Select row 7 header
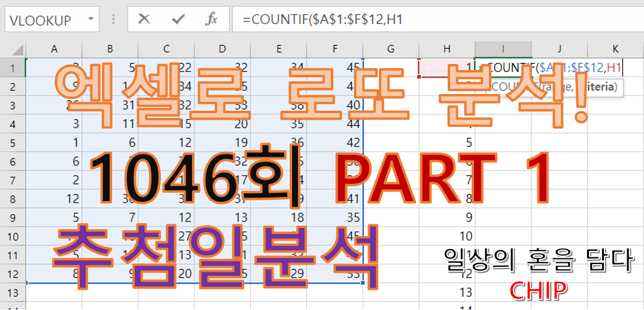Viewport: 644px width, 310px height. (13, 180)
